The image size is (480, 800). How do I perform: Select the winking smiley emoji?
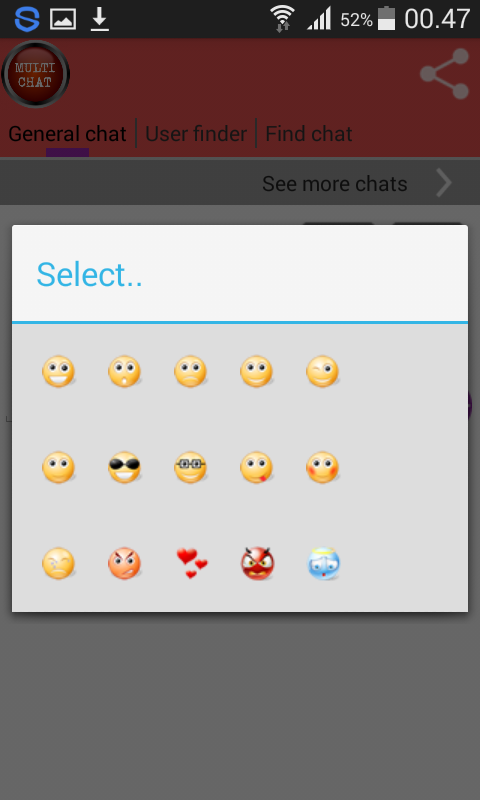point(322,371)
